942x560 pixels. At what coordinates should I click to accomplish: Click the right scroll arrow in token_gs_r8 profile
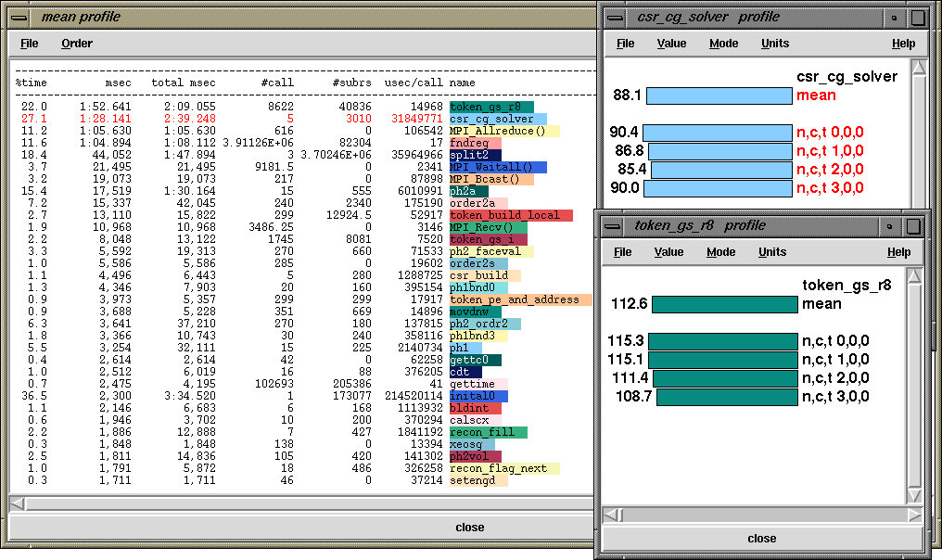pos(914,515)
